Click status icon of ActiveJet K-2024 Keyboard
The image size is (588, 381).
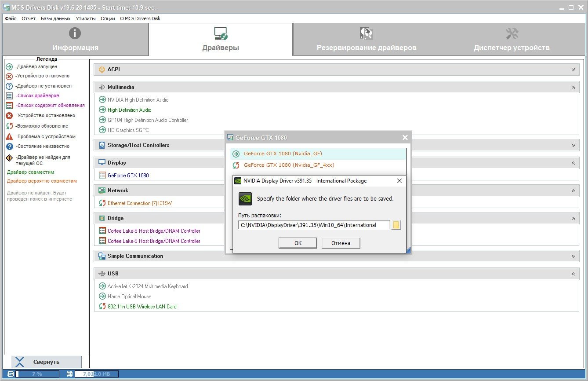coord(102,286)
